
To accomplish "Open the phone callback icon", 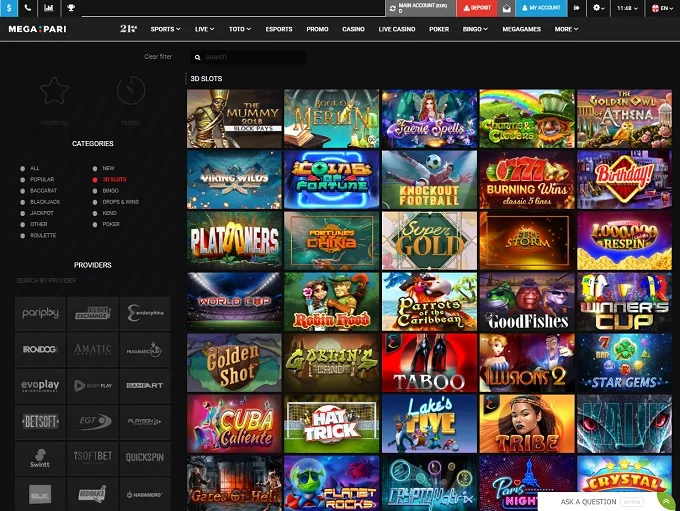I will tap(27, 8).
